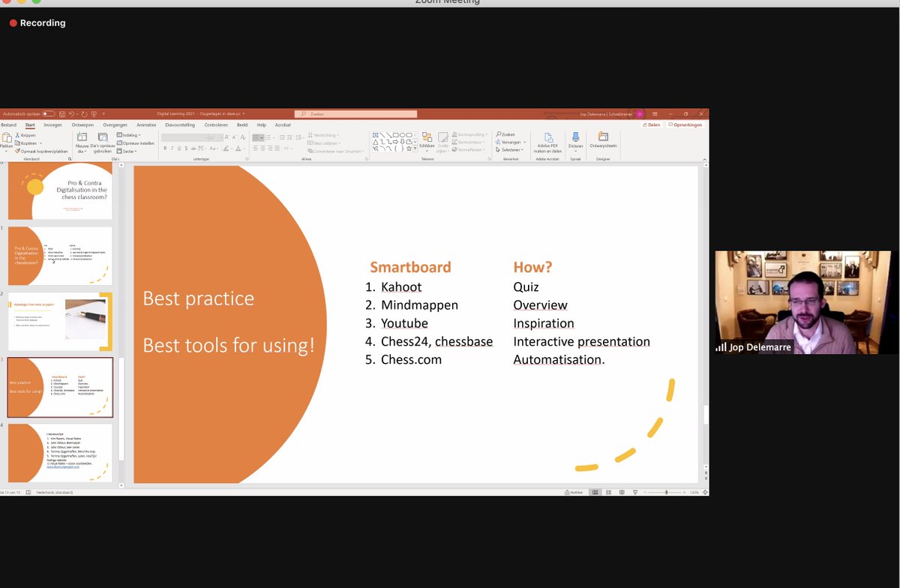Screen dimensions: 900x588
Task: Click the reading view icon
Action: pyautogui.click(x=621, y=492)
